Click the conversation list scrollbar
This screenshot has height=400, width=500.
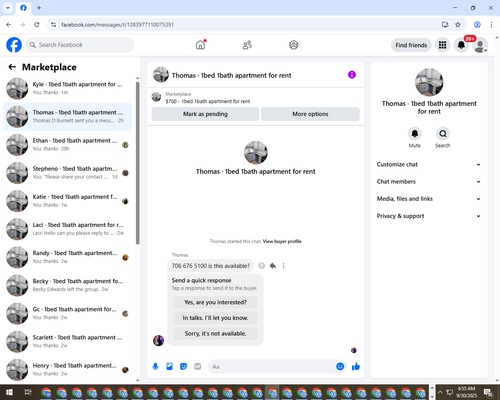pos(137,163)
